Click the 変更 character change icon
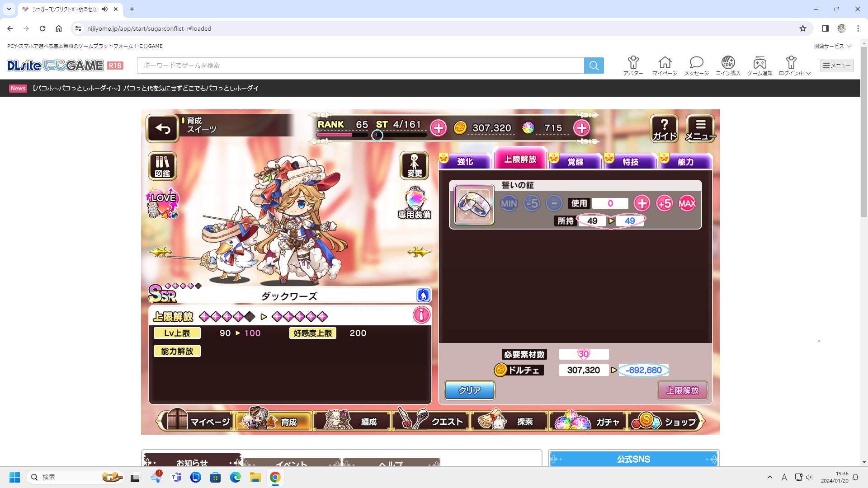The image size is (868, 488). pos(414,166)
